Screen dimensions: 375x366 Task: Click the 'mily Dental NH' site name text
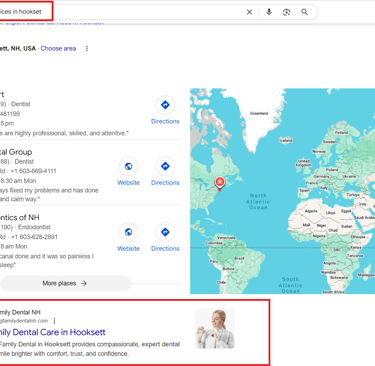point(20,312)
